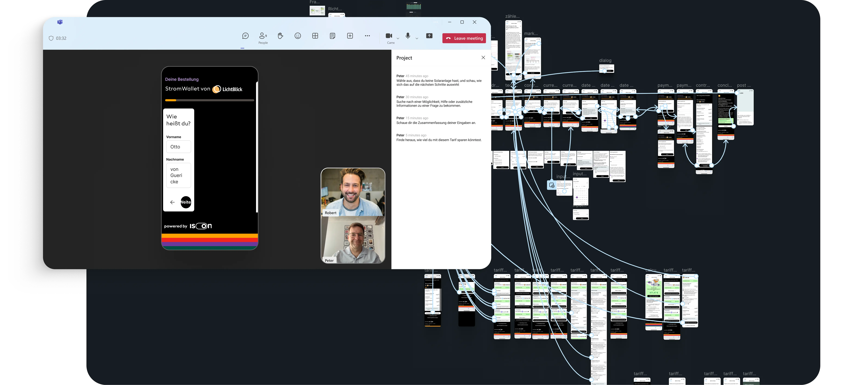Add an app with the plus icon
Viewport: 868px width, 385px height.
point(350,36)
